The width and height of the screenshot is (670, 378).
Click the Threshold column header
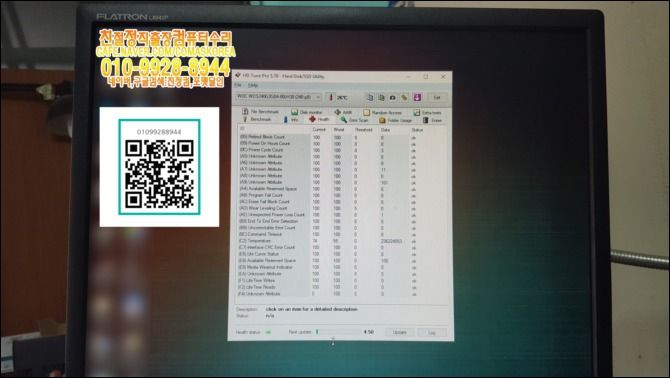pyautogui.click(x=363, y=129)
